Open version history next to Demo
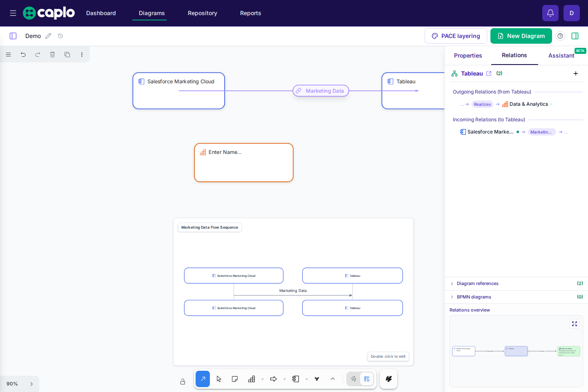Image resolution: width=588 pixels, height=392 pixels. [x=60, y=36]
